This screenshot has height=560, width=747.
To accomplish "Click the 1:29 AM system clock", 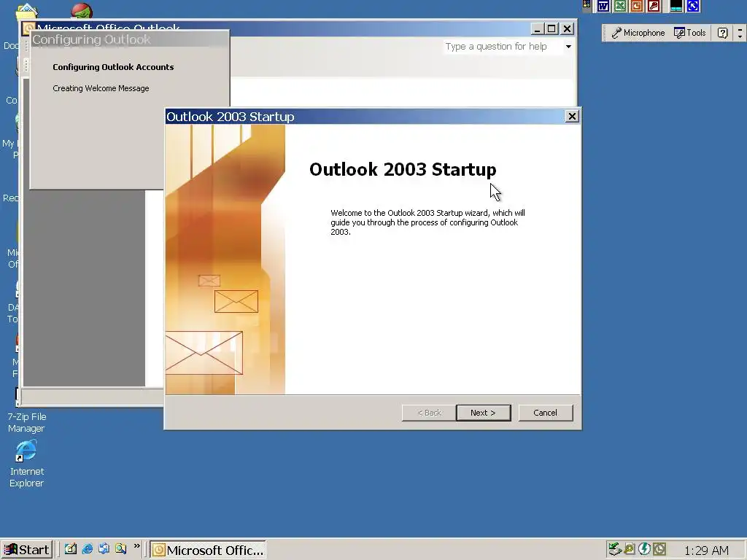I will 706,551.
